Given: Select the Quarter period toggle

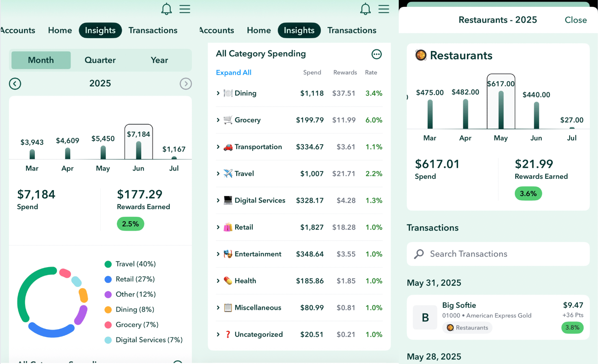Looking at the screenshot, I should [100, 60].
